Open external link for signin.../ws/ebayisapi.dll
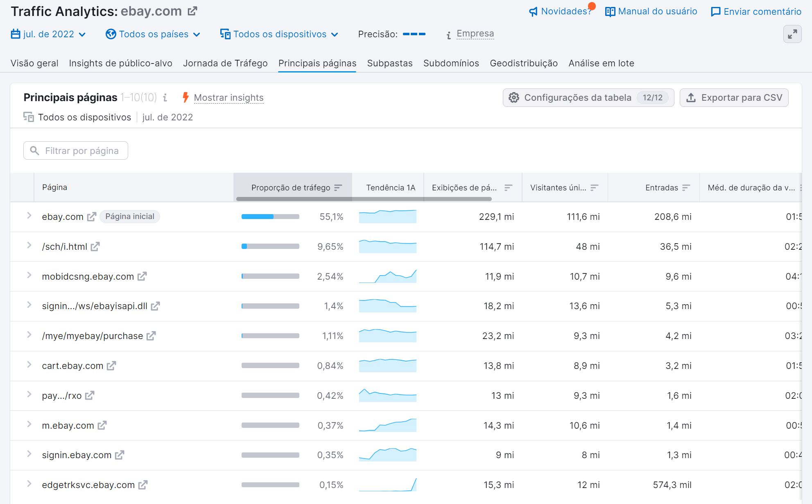812x504 pixels. tap(155, 306)
